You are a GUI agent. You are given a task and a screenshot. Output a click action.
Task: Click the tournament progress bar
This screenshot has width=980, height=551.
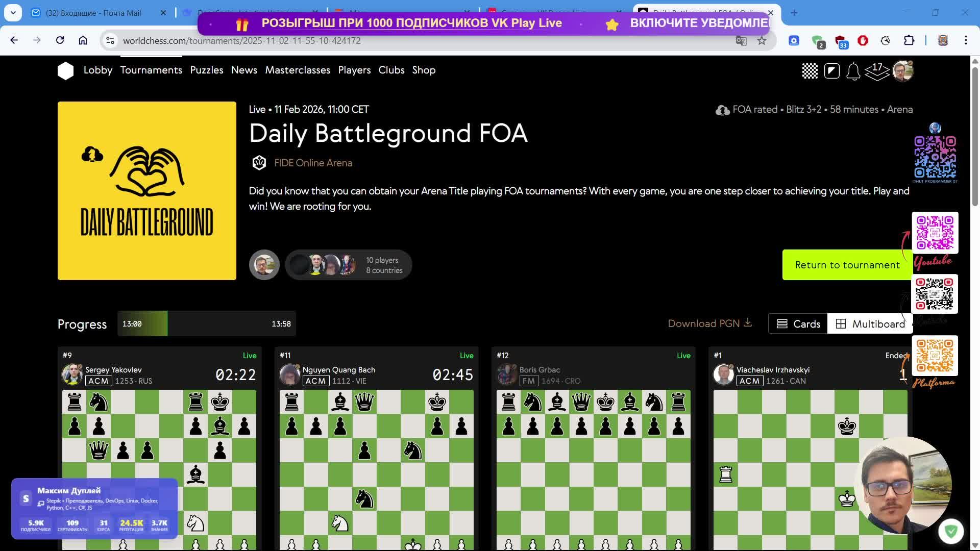[206, 323]
